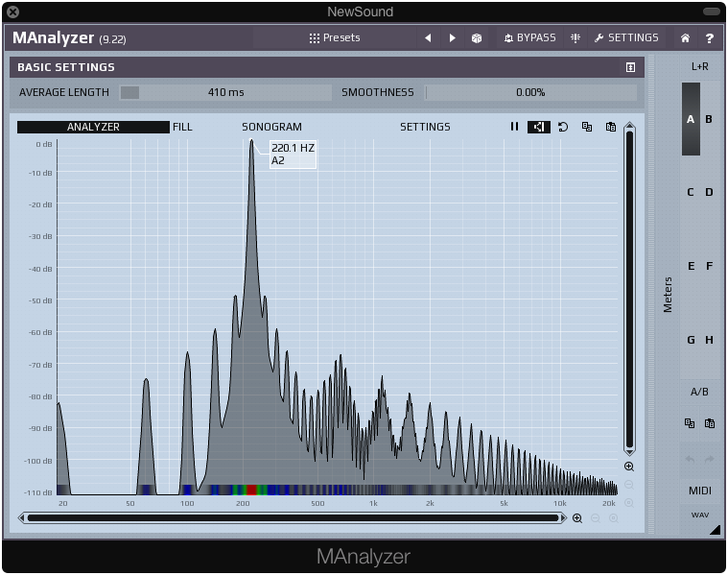Zoom out horizontally on the graph
Screen dimensions: 728x575
596,518
